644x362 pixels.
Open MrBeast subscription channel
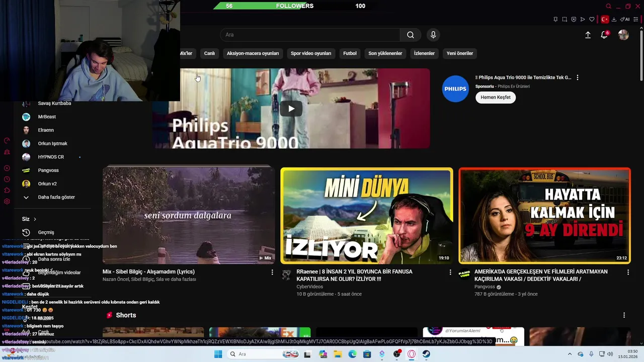pyautogui.click(x=47, y=117)
